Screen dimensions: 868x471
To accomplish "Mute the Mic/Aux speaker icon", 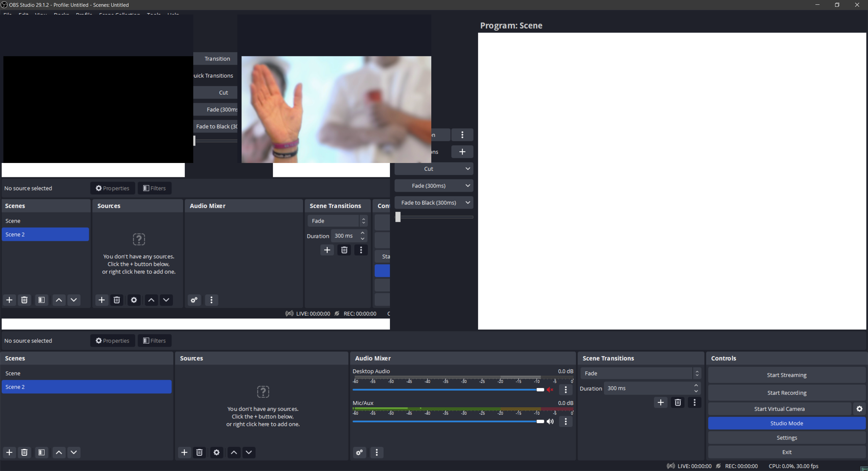I will click(x=550, y=422).
